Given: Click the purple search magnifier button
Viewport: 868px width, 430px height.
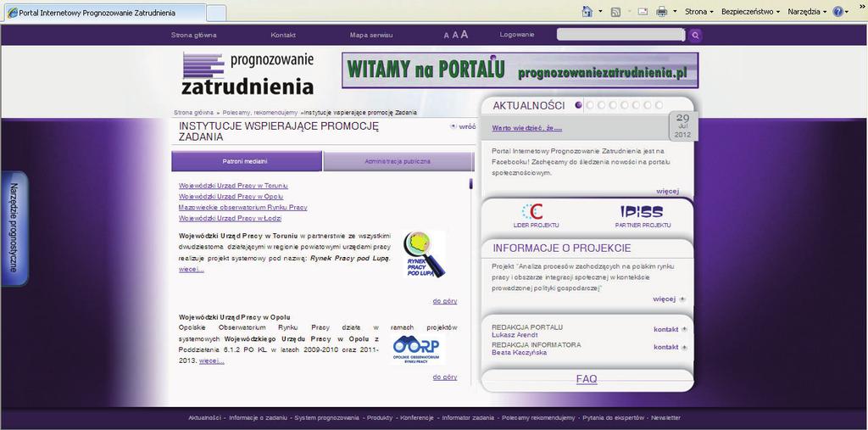Looking at the screenshot, I should coord(695,36).
